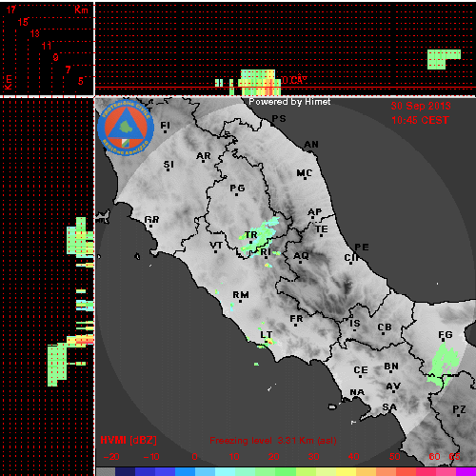Viewport: 476px width, 476px height.
Task: Pick the magenta swatch at color bar's right end
Action: (466, 471)
